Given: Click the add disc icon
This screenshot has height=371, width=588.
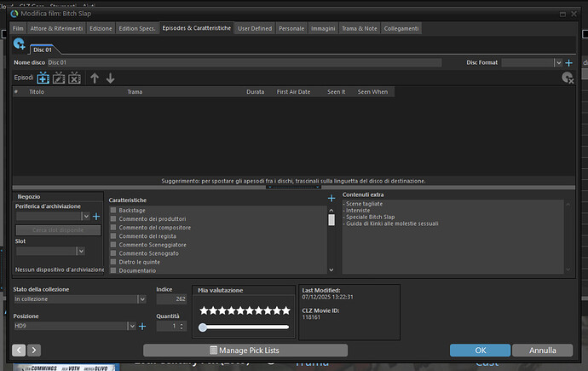Looking at the screenshot, I should pos(19,44).
